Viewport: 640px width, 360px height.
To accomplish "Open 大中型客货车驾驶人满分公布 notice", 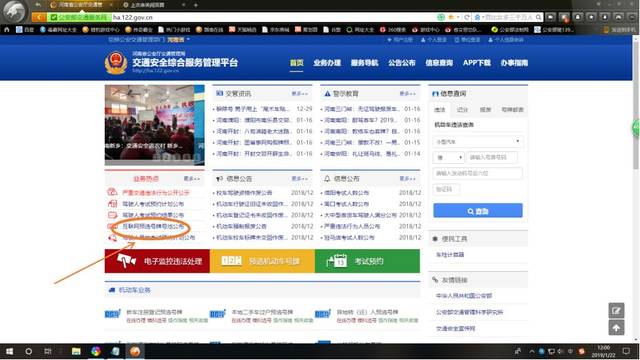I will point(360,215).
